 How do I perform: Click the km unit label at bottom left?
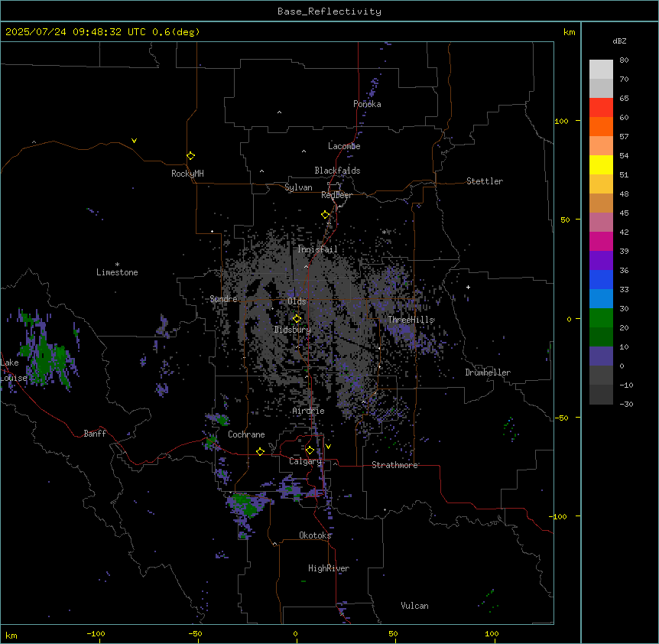click(11, 636)
